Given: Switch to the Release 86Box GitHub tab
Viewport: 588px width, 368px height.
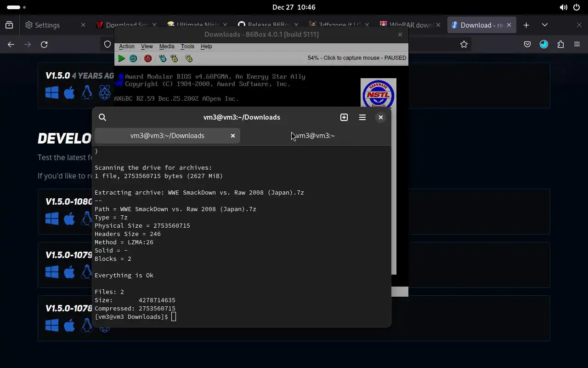Looking at the screenshot, I should pos(269,25).
